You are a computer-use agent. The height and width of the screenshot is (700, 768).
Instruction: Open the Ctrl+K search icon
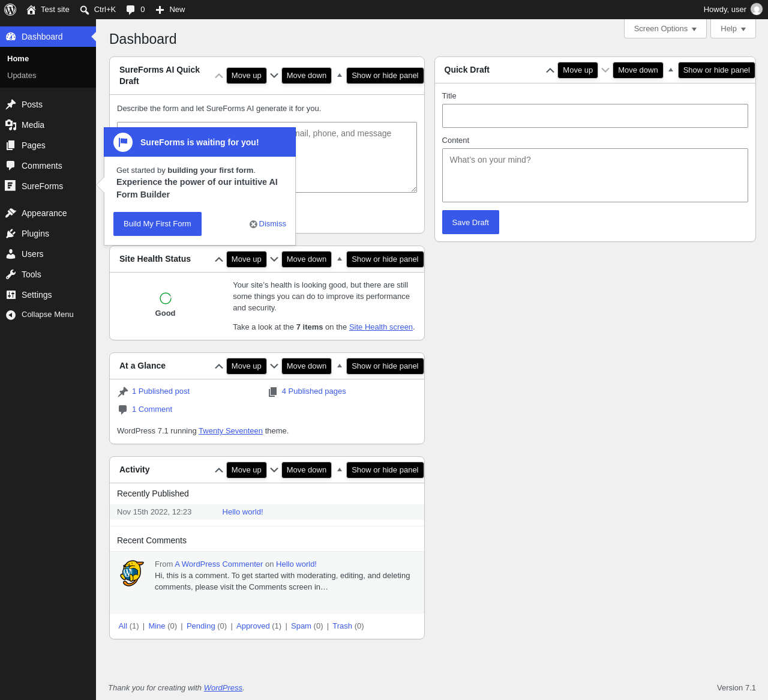tap(85, 10)
